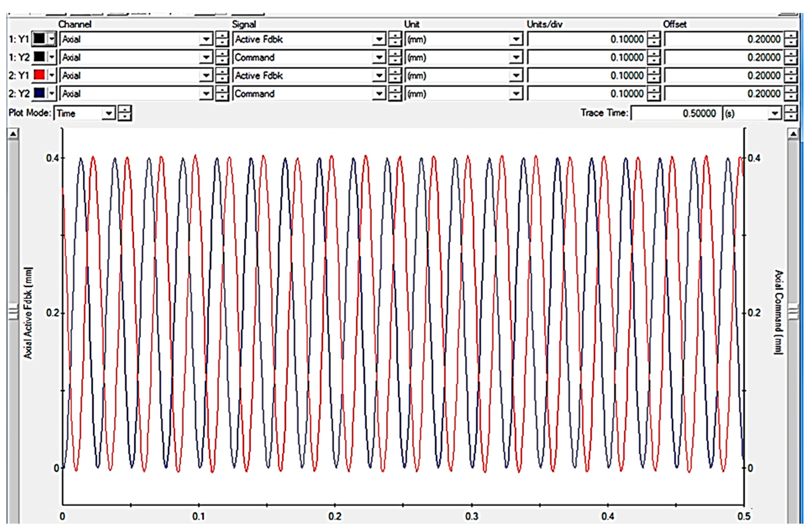
Task: Click the right scrollbar up arrow
Action: (x=793, y=134)
